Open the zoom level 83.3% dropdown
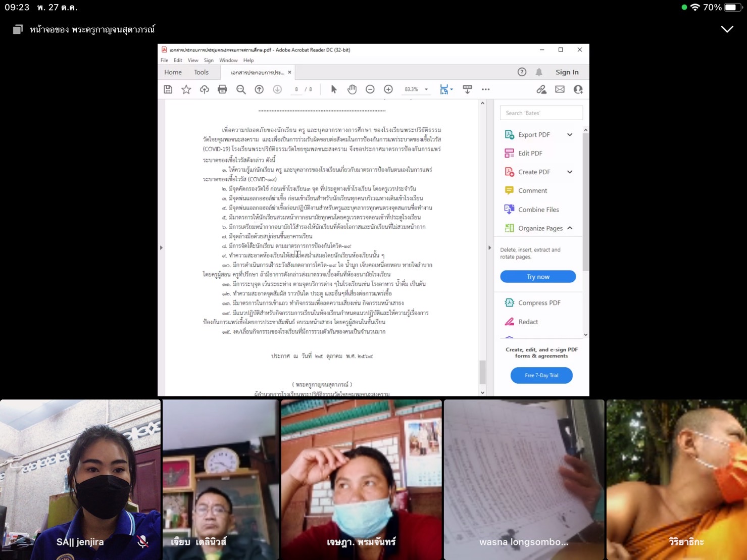This screenshot has height=560, width=747. click(x=426, y=89)
